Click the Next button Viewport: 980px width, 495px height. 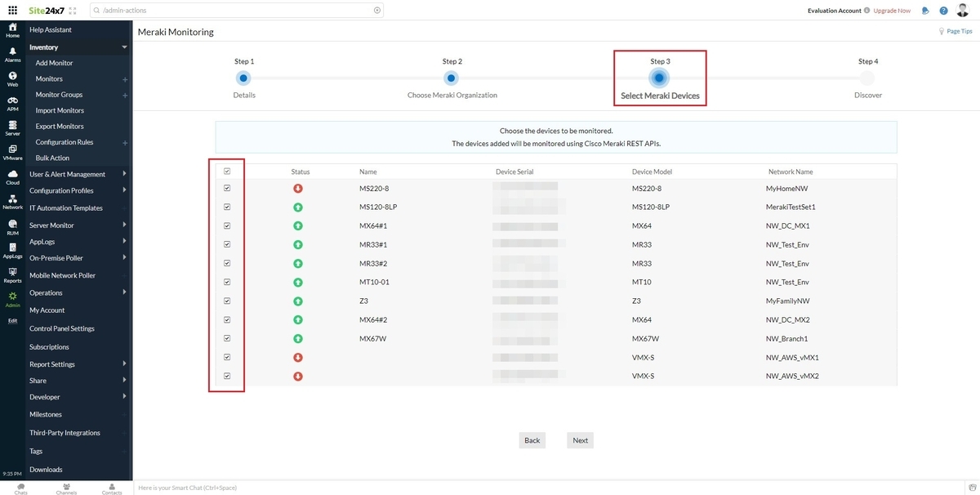580,440
